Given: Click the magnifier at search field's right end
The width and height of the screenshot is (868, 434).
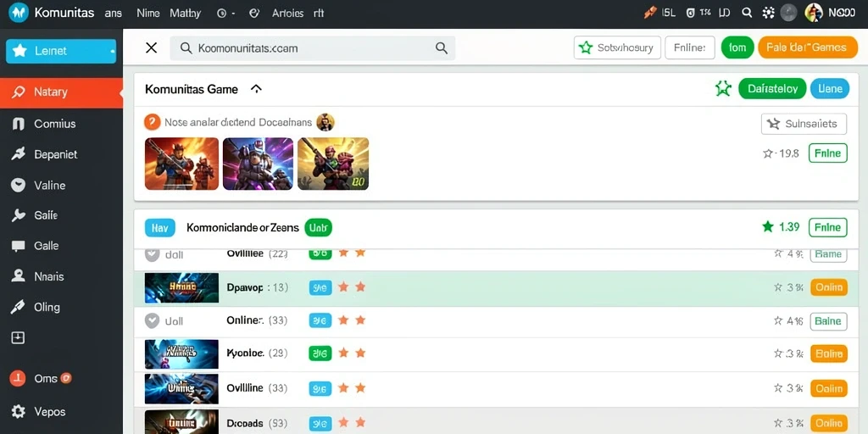Looking at the screenshot, I should tap(441, 48).
